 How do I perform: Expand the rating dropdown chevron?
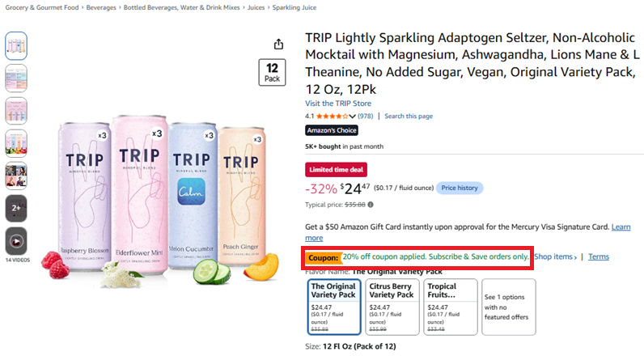352,116
